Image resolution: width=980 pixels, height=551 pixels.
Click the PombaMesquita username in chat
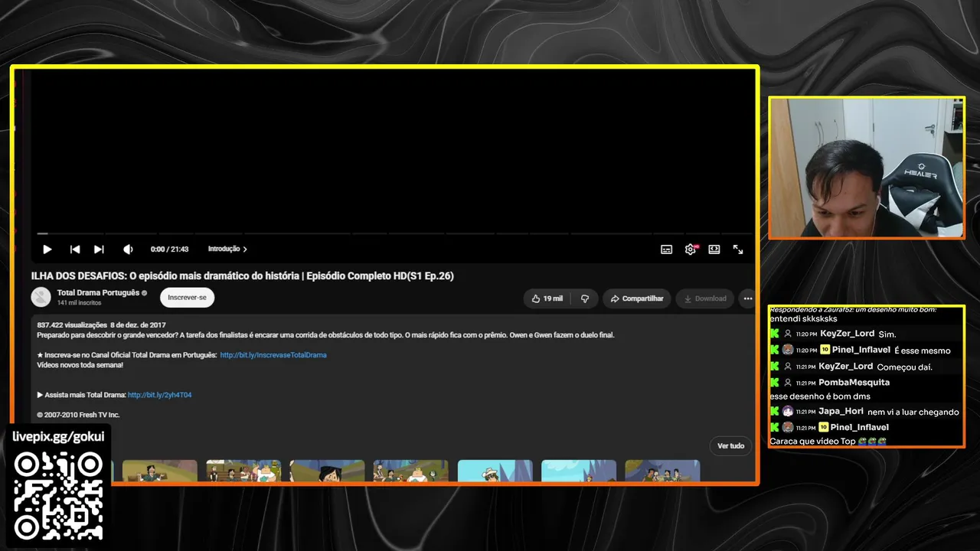[854, 383]
